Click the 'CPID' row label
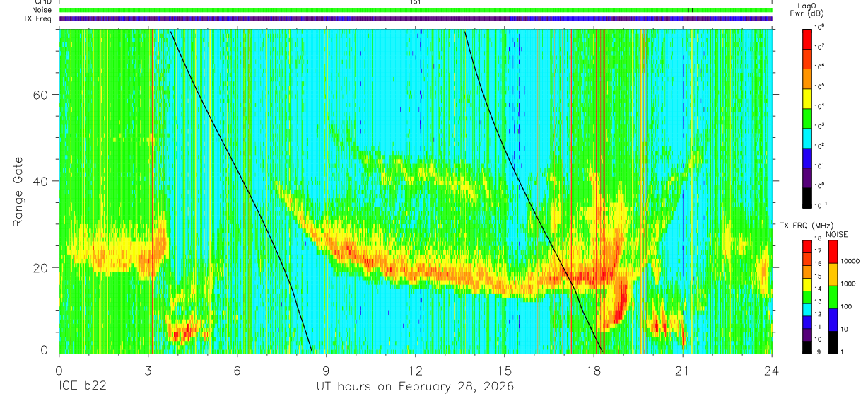The image size is (868, 401). click(x=42, y=2)
